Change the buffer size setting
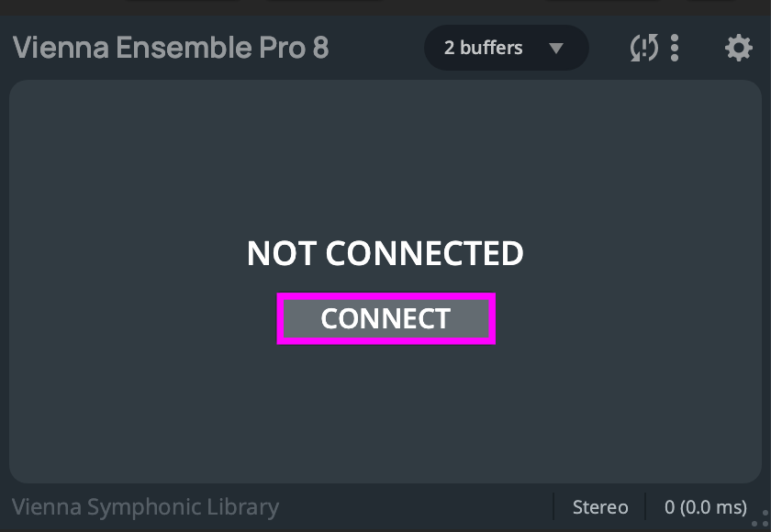Image resolution: width=771 pixels, height=532 pixels. click(x=505, y=48)
